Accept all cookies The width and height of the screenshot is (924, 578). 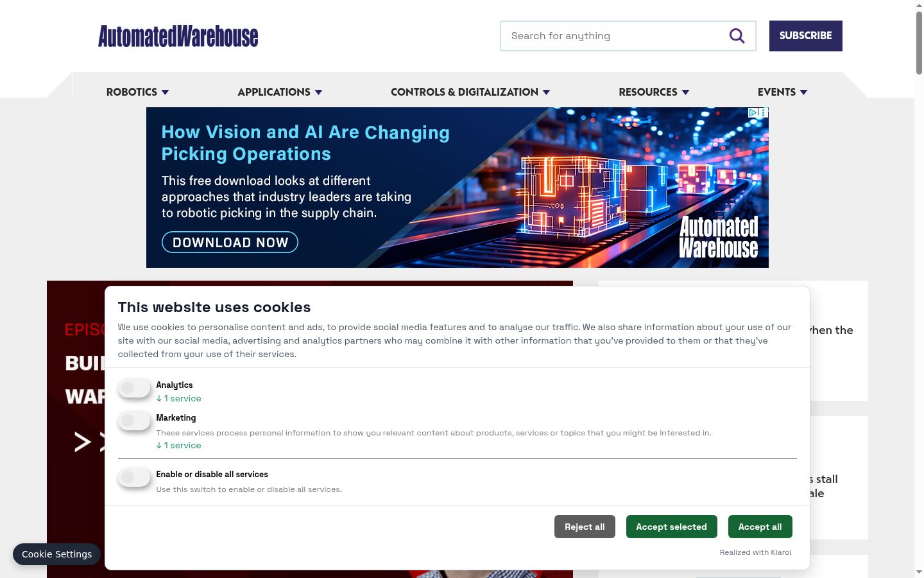760,527
